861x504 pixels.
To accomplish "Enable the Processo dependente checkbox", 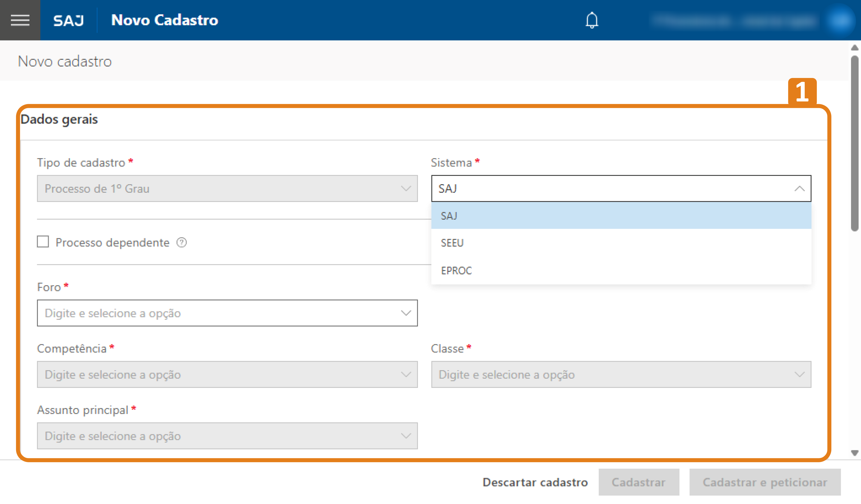I will [x=43, y=242].
